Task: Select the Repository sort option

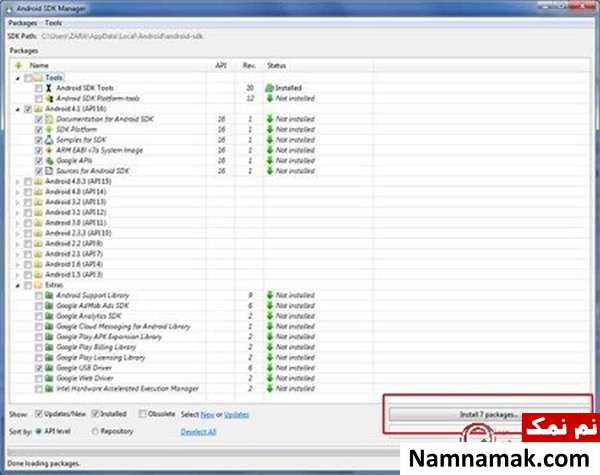Action: point(95,431)
